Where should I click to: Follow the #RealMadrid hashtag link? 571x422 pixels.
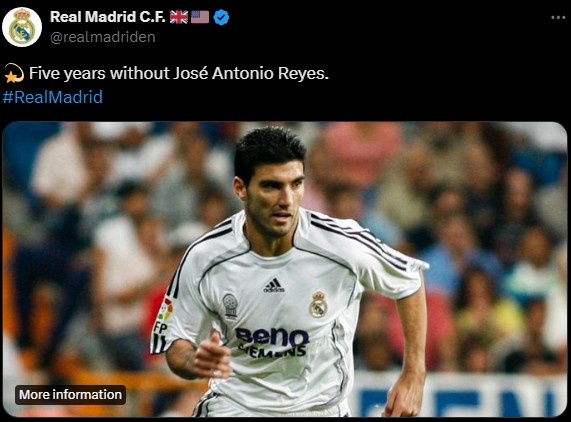tap(53, 97)
